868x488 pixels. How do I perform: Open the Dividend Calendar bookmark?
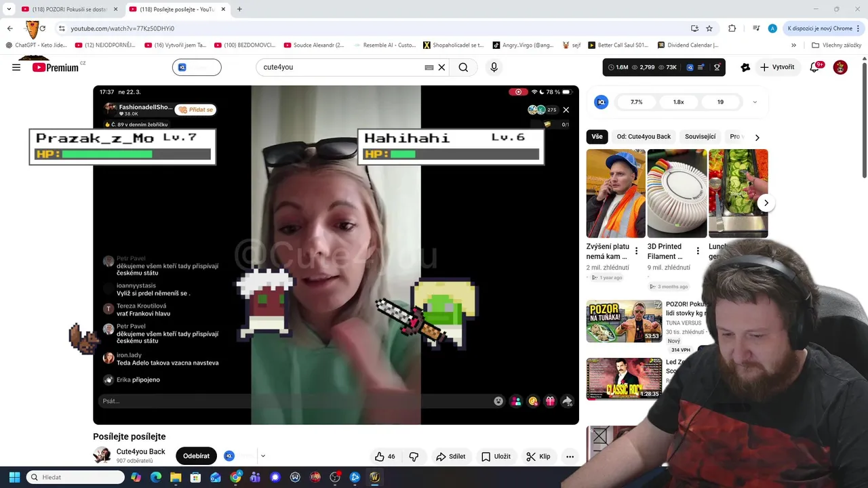(688, 45)
